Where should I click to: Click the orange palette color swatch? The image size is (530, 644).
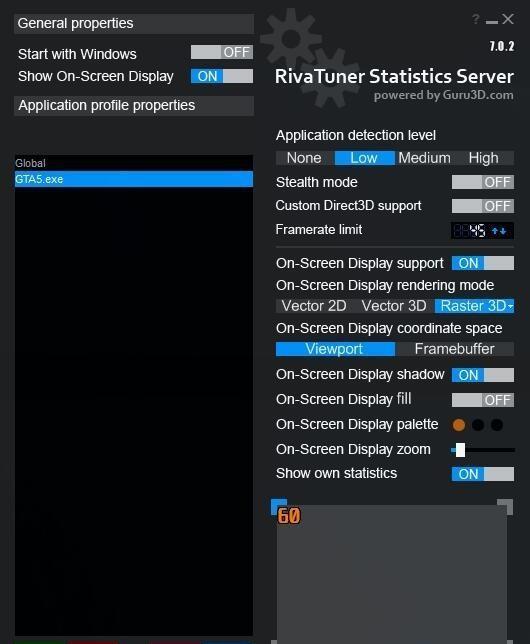point(459,425)
